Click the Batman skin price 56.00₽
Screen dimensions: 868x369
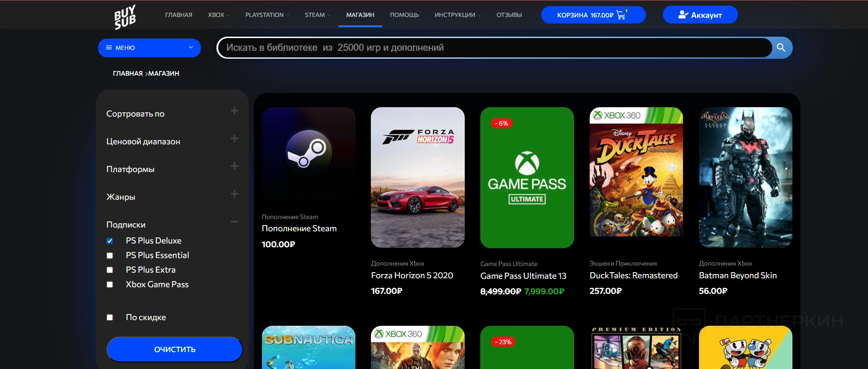pos(713,291)
